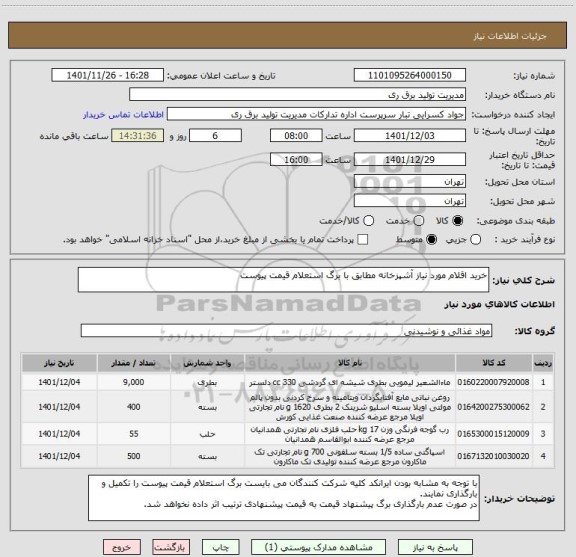
Task: Click product code 0165300015120009
Action: [x=493, y=434]
